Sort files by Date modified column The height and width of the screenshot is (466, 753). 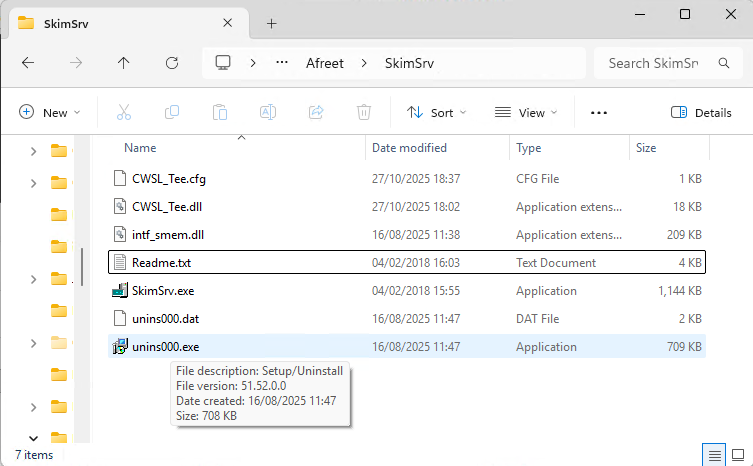tap(409, 148)
